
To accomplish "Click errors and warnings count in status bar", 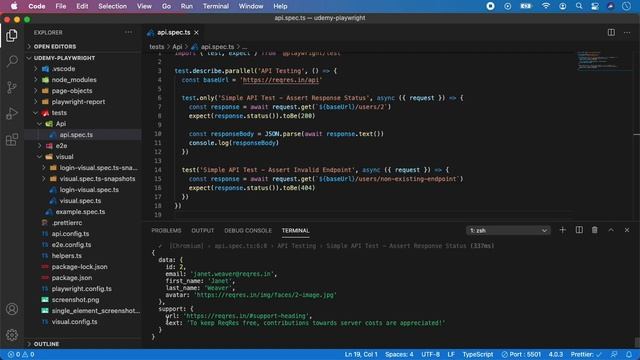I will (21, 354).
